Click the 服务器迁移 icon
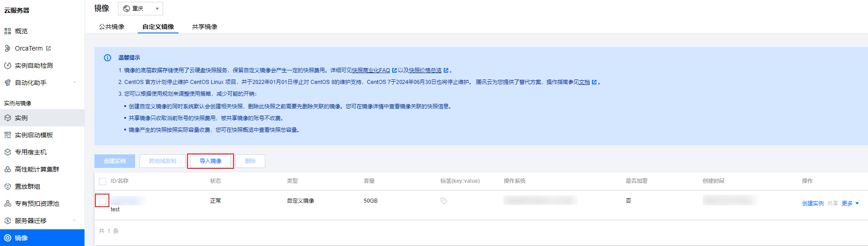The image size is (868, 246). coord(8,221)
